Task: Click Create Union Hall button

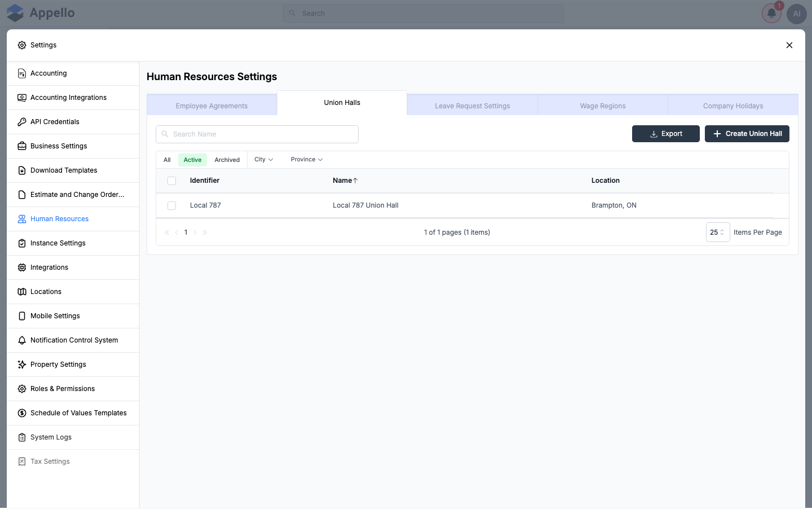Action: (x=747, y=134)
